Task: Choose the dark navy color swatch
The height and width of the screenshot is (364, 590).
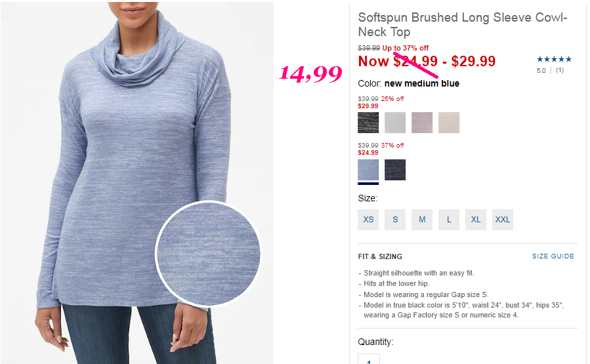Action: (x=395, y=170)
